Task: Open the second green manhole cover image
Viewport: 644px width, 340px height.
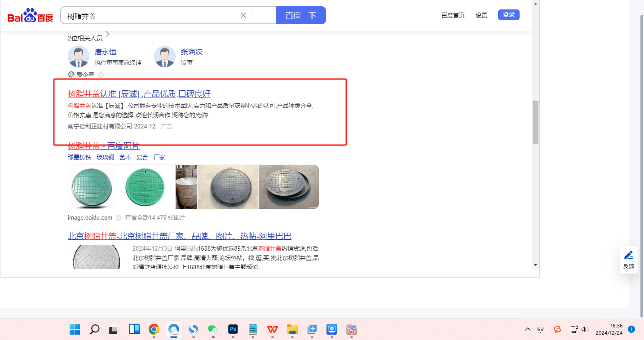Action: tap(145, 187)
